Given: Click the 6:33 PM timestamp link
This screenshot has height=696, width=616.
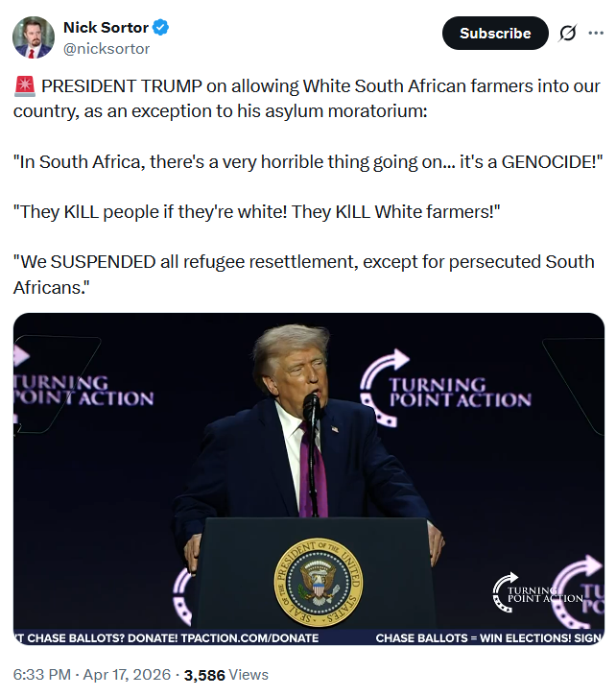Looking at the screenshot, I should [41, 675].
